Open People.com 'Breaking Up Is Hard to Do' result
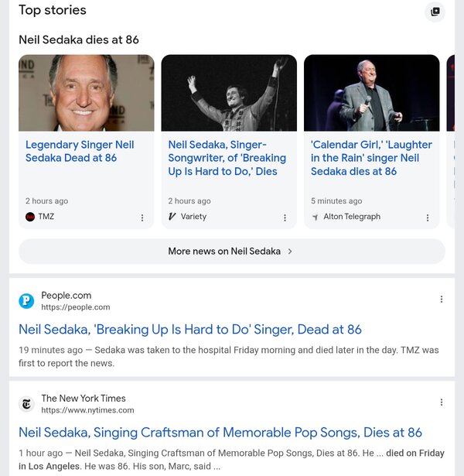 190,330
